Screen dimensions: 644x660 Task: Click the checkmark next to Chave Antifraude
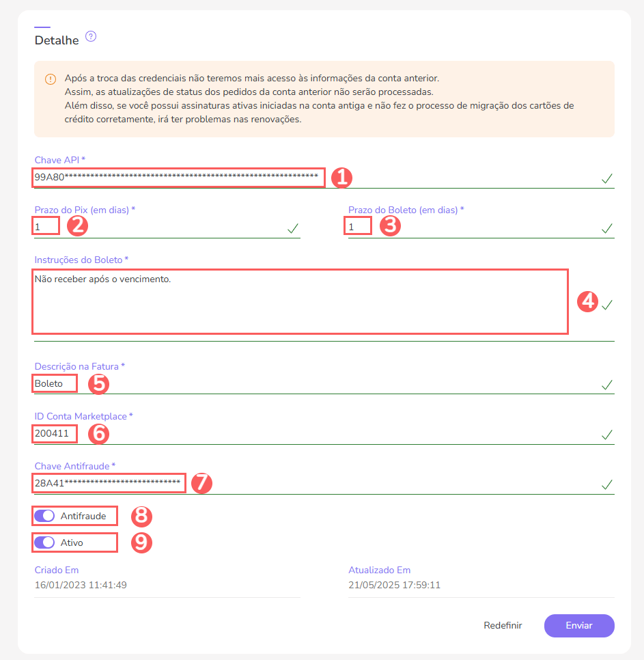tap(606, 484)
